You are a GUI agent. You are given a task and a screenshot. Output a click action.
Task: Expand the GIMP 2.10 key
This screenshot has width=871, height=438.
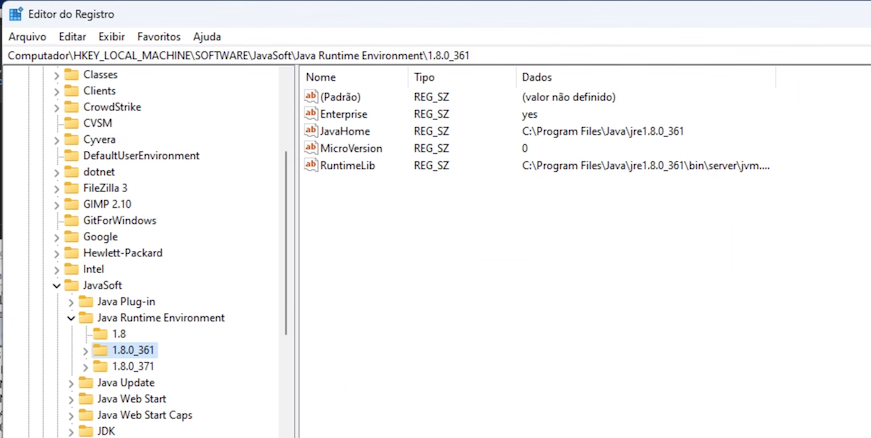pyautogui.click(x=57, y=205)
